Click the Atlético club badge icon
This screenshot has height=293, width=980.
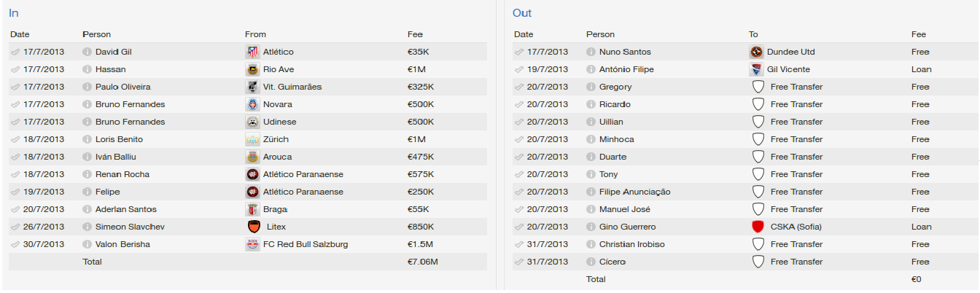252,52
